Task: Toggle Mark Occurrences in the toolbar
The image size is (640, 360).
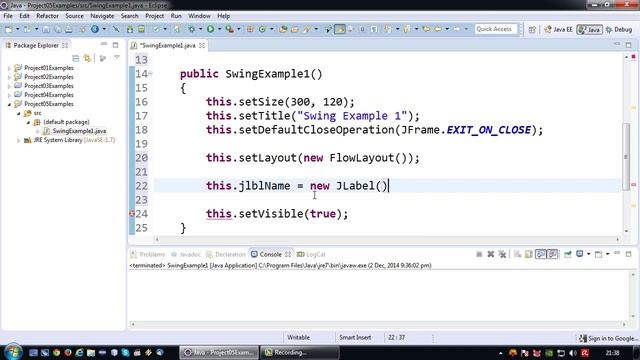Action: pyautogui.click(x=340, y=29)
